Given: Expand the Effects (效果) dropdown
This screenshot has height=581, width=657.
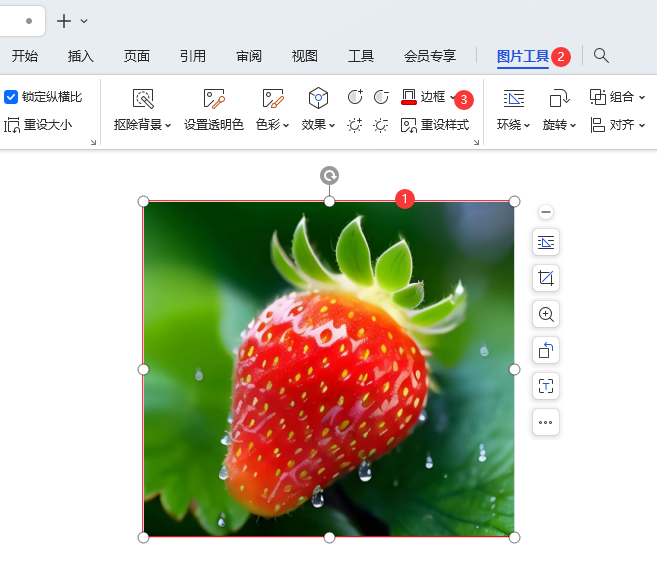Looking at the screenshot, I should click(318, 125).
